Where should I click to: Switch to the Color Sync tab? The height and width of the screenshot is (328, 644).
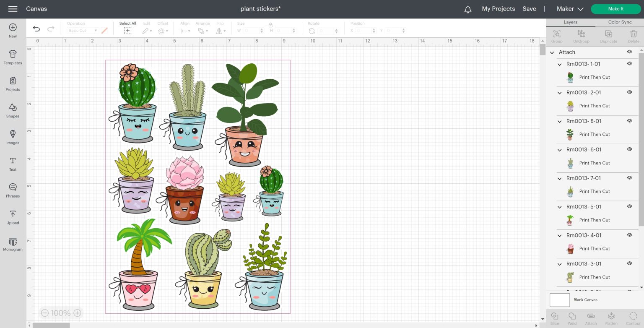[620, 22]
